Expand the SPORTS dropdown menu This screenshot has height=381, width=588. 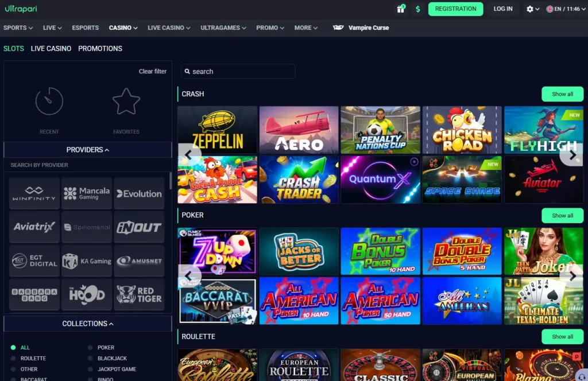[x=18, y=28]
